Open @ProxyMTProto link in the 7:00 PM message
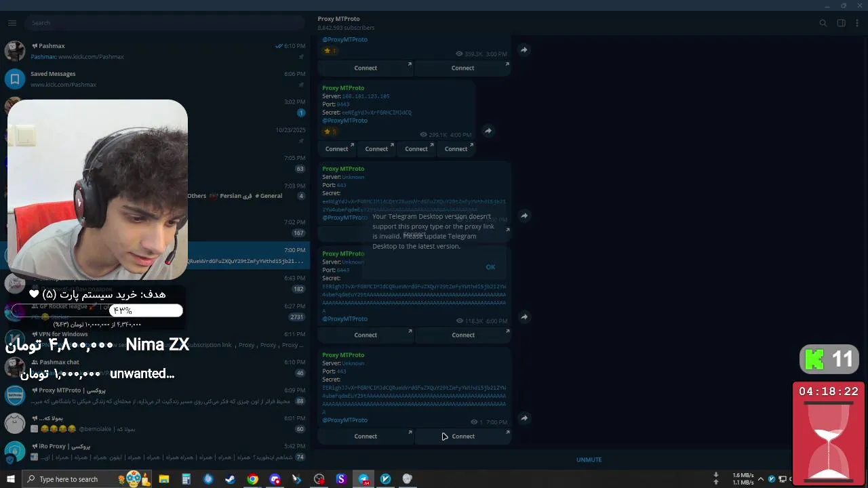 tap(344, 420)
